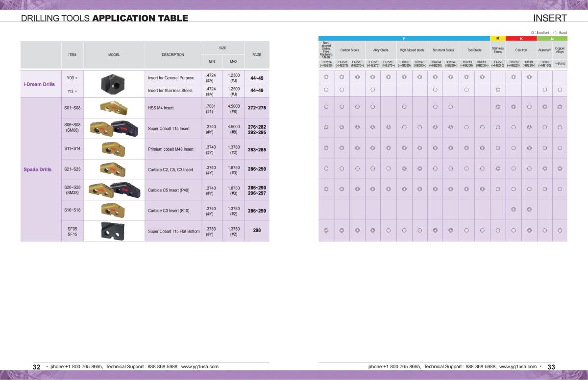The image size is (588, 380).
Task: Click www.yg1usa.com in the page 32 footer
Action: click(x=199, y=366)
